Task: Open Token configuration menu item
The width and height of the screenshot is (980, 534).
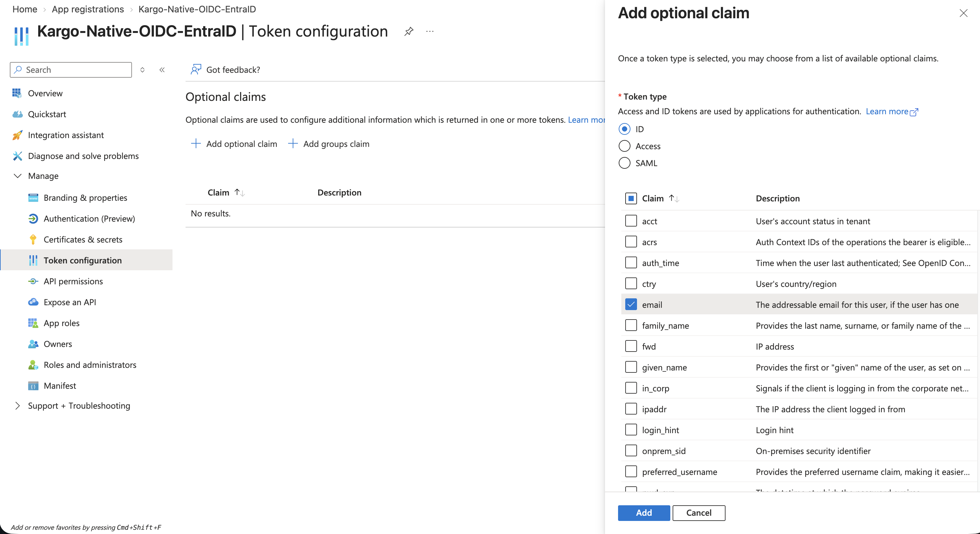Action: 87,260
